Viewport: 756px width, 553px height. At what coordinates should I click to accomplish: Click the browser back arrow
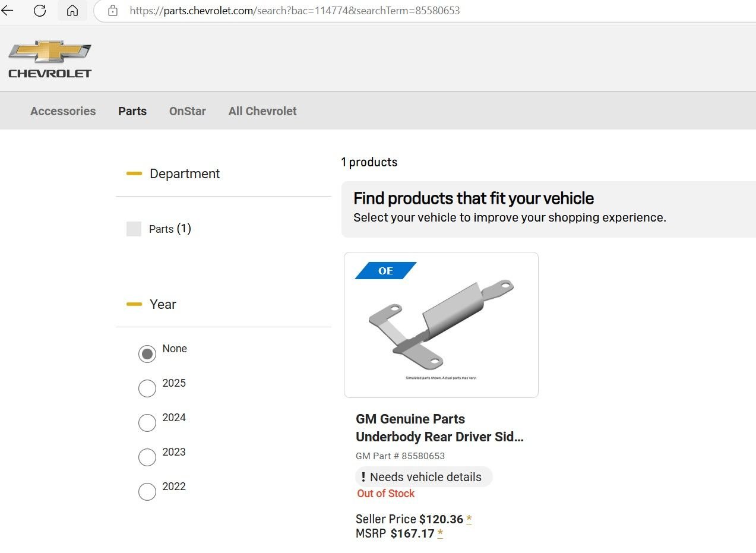pos(7,11)
